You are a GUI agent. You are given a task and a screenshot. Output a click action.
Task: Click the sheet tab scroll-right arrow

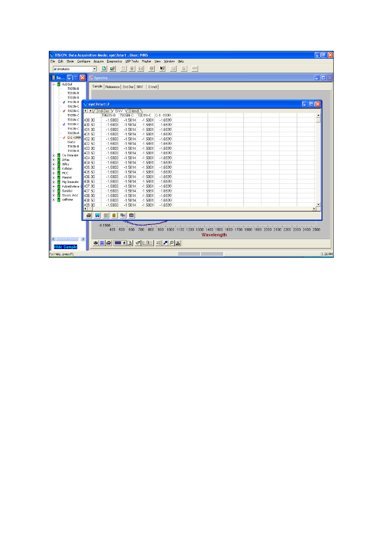90,111
